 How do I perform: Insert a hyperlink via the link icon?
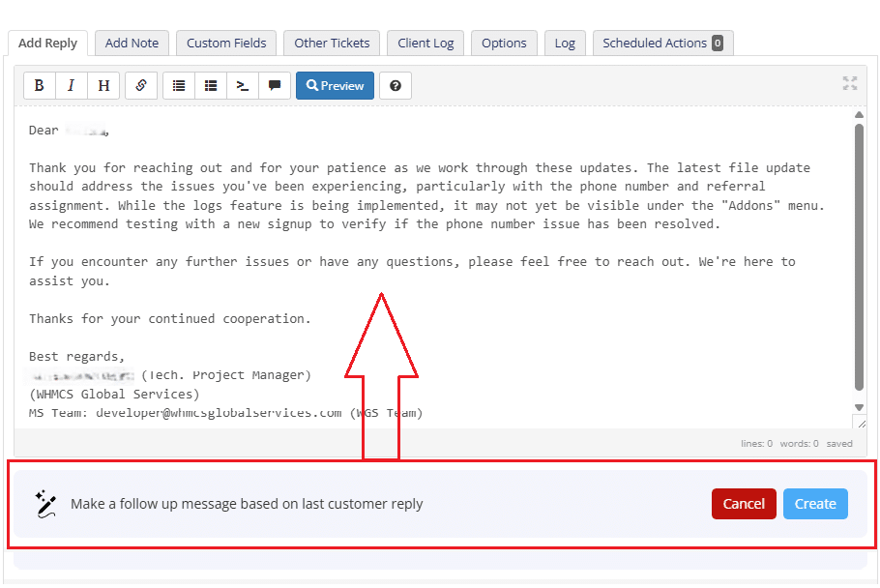tap(140, 85)
